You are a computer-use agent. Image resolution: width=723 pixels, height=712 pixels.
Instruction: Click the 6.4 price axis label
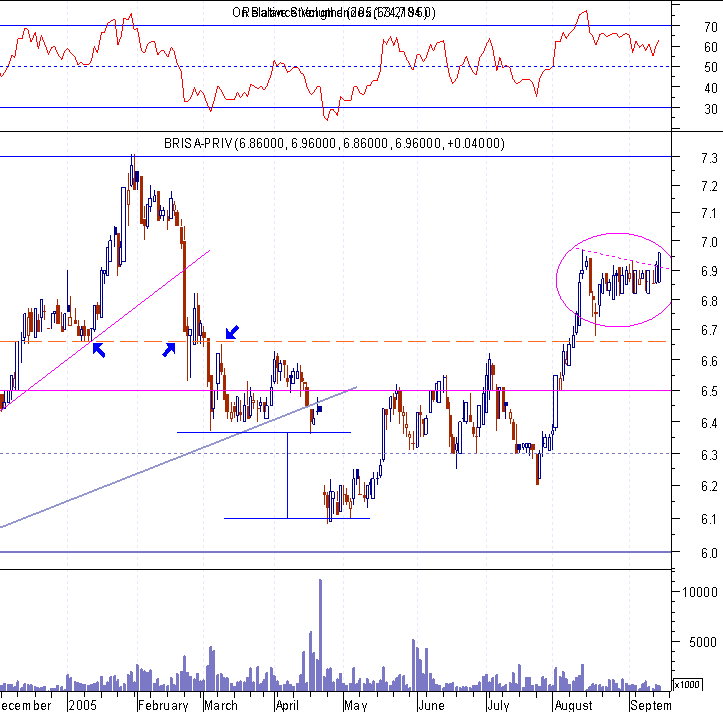(x=709, y=423)
